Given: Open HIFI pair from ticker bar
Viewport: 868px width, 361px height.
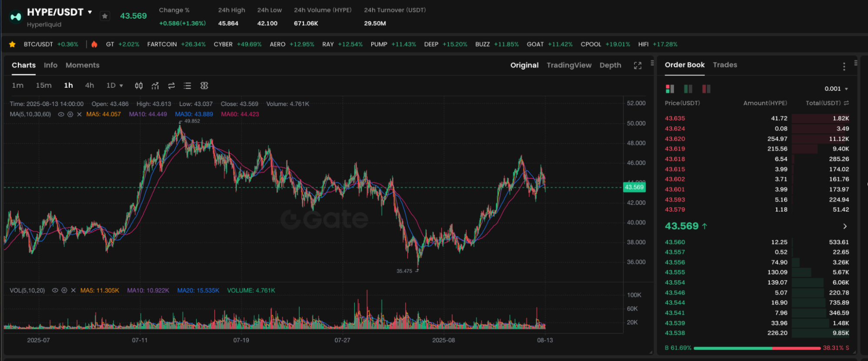Looking at the screenshot, I should (657, 44).
